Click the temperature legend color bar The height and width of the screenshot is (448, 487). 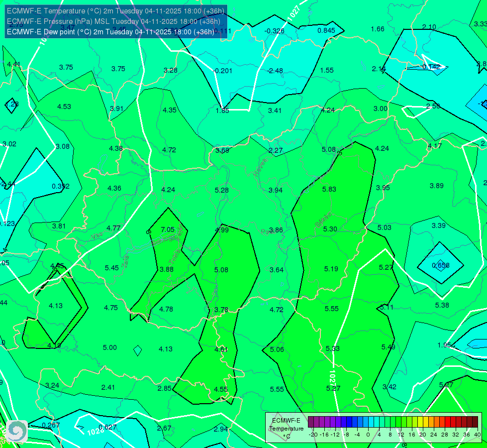coord(393,422)
